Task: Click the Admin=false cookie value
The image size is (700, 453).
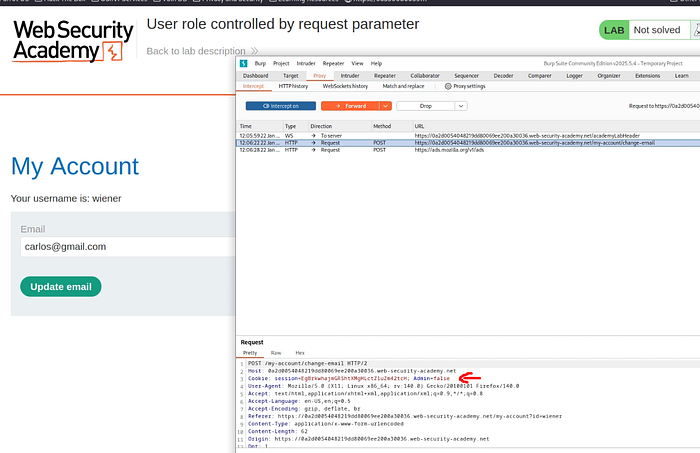Action: coord(431,378)
